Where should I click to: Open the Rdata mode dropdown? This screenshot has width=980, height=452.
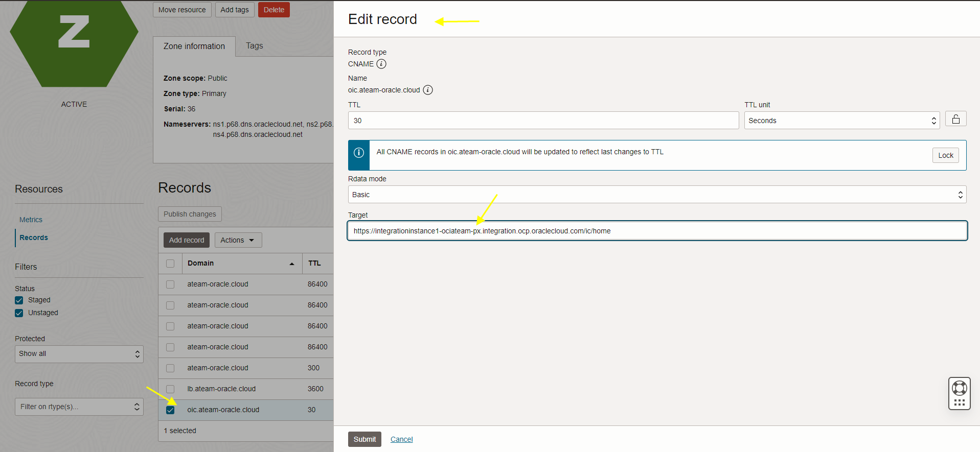pos(657,195)
